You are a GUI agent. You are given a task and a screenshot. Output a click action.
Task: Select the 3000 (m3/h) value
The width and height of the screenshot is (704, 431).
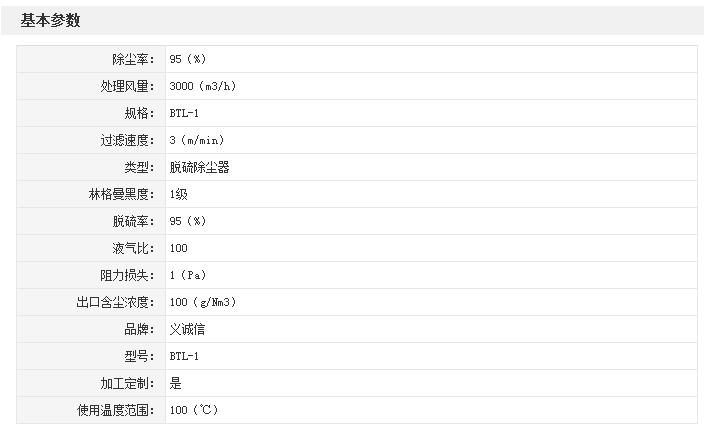point(203,86)
